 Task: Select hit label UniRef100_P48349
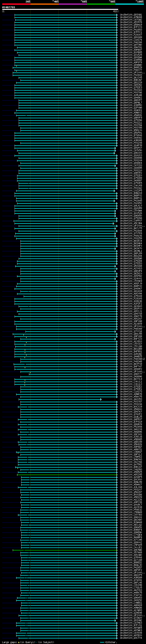131,329
